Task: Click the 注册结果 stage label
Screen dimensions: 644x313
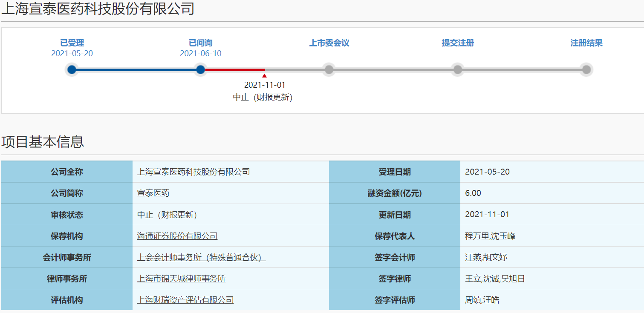Action: coord(586,43)
